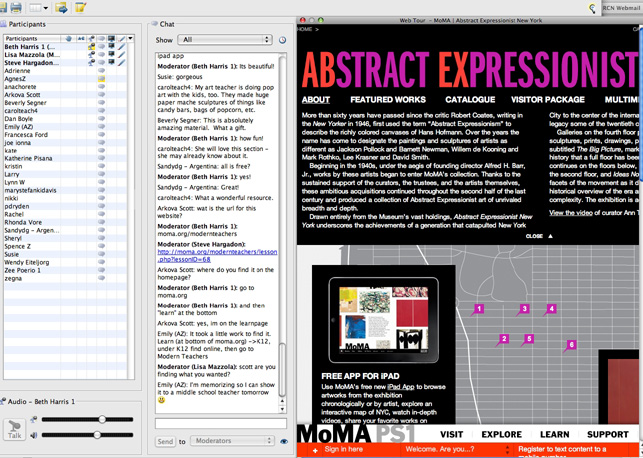Click the speaker volume slider knob
The image size is (643, 458).
pos(97,435)
